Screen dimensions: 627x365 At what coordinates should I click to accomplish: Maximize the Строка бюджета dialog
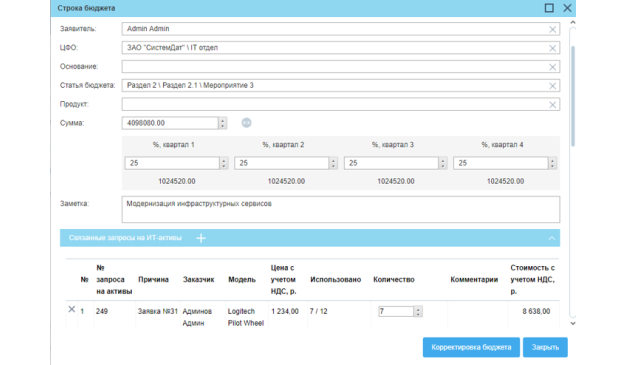549,8
